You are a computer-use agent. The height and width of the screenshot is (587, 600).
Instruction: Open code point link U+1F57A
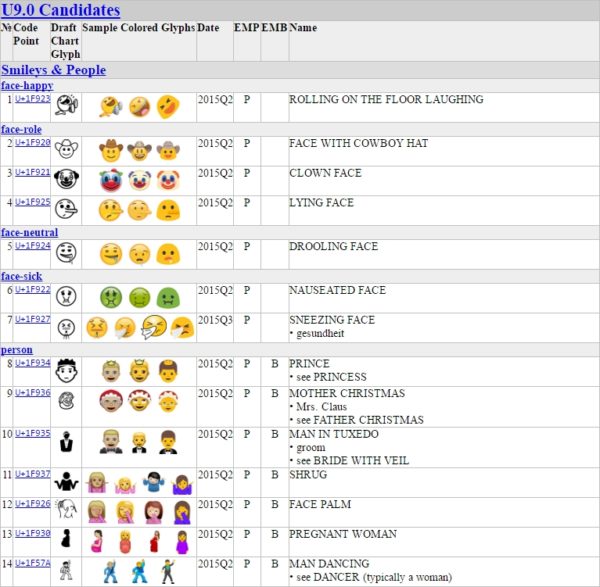[x=33, y=563]
